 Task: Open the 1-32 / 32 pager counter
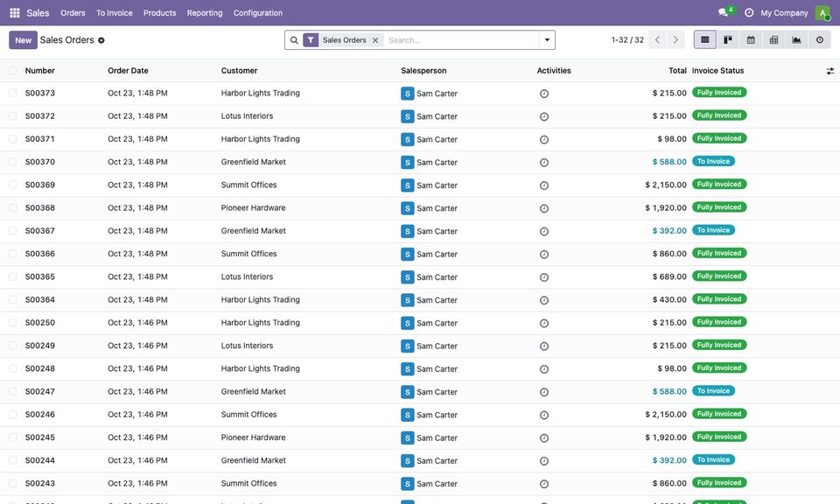tap(627, 40)
